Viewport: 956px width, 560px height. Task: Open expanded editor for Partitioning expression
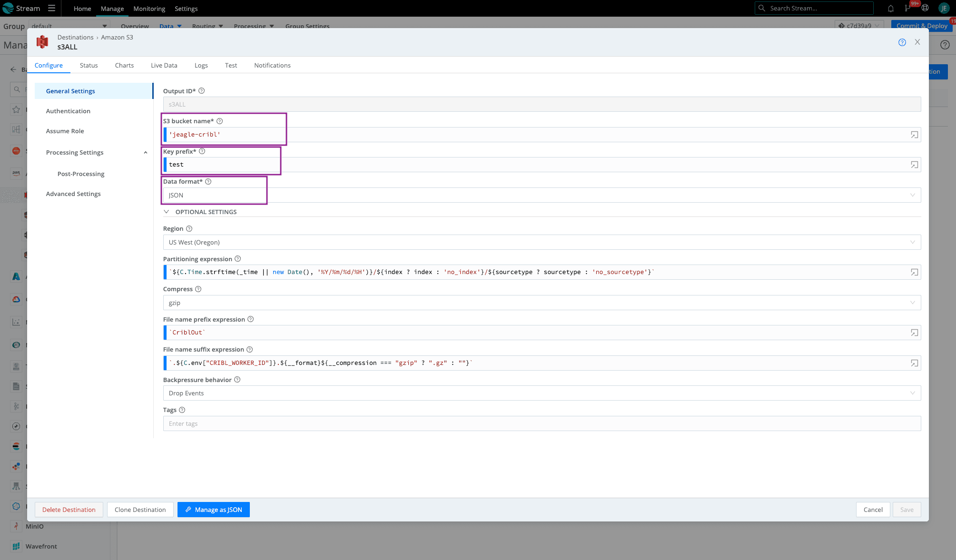pyautogui.click(x=914, y=273)
